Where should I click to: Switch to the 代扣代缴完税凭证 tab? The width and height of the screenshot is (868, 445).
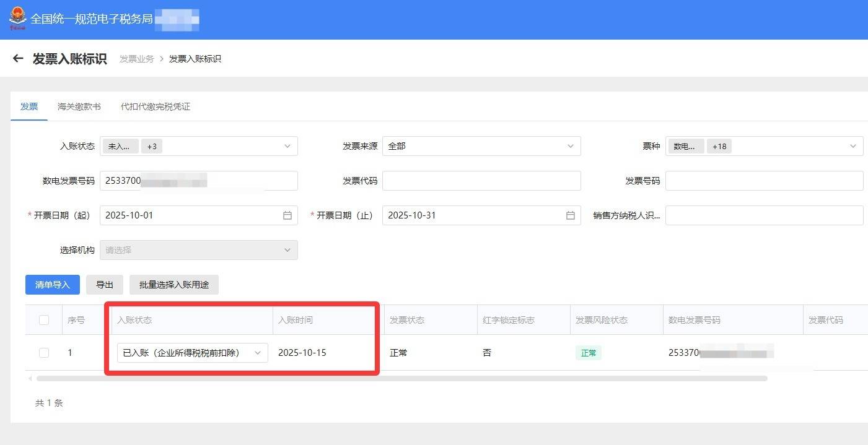(156, 106)
